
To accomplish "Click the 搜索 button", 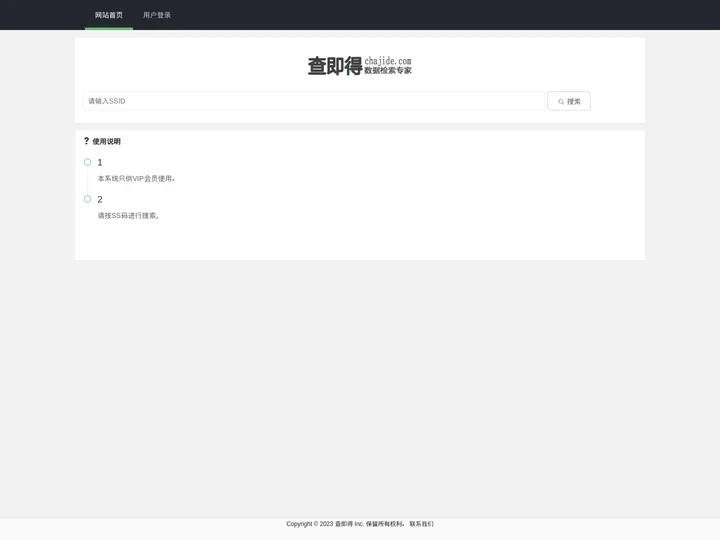I will coord(569,101).
